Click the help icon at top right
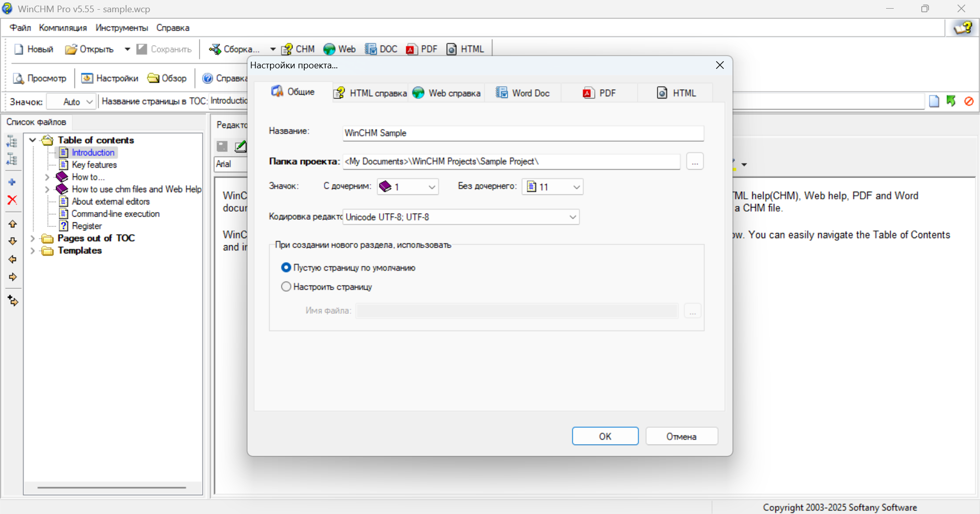 click(963, 28)
